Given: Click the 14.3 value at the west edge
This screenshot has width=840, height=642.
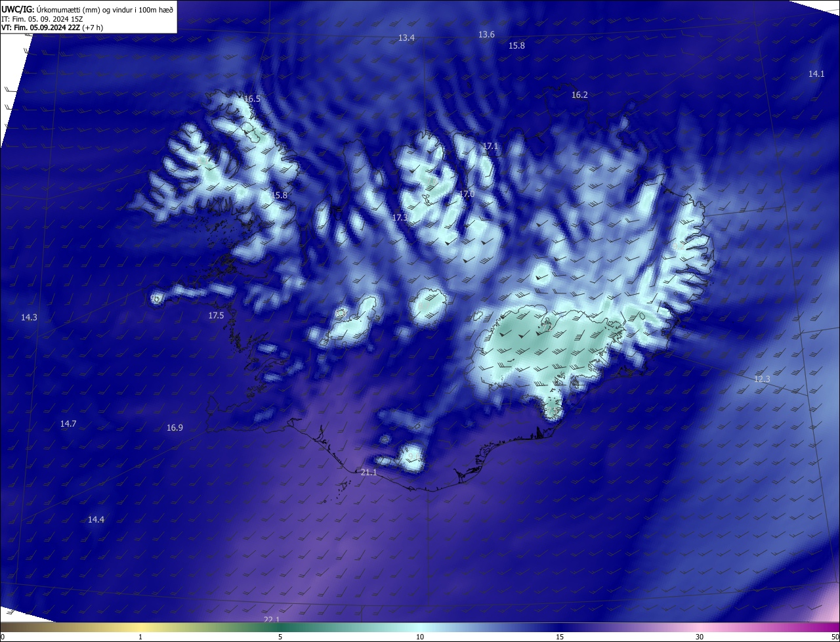Looking at the screenshot, I should coord(29,317).
